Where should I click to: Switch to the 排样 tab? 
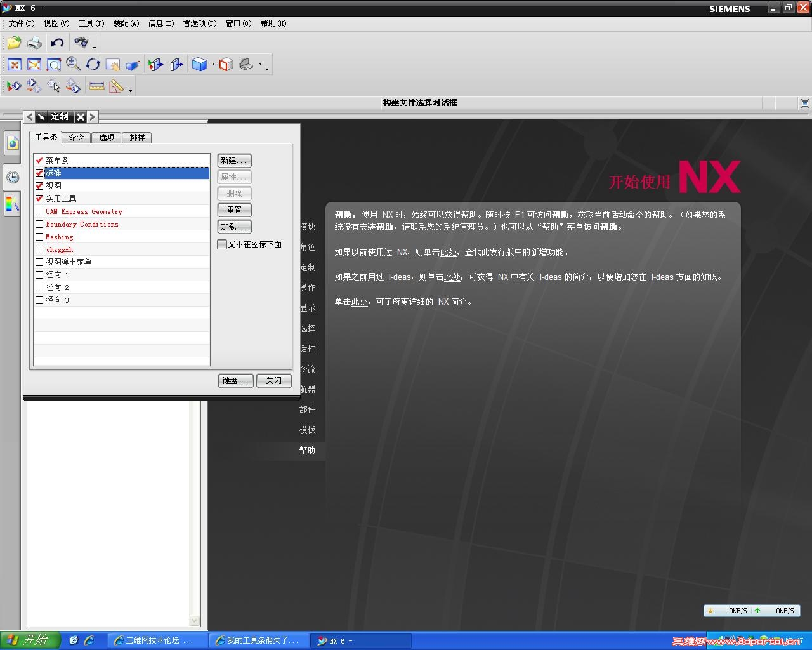pyautogui.click(x=137, y=138)
